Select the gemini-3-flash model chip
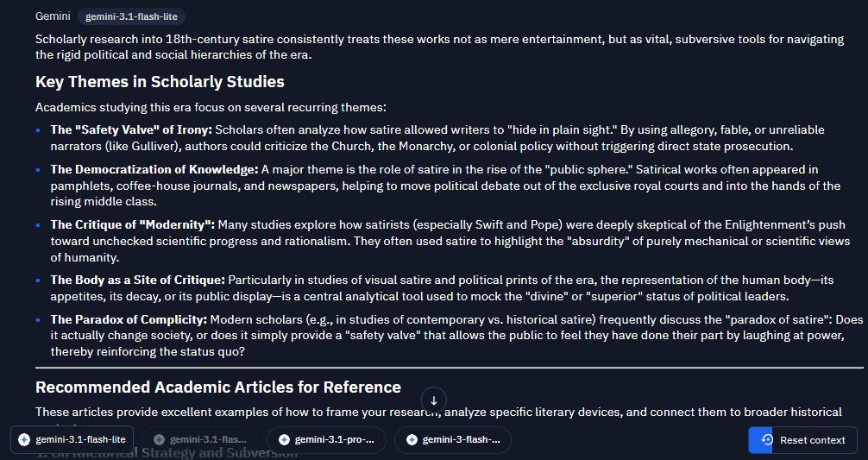Viewport: 868px width, 460px height. click(453, 439)
